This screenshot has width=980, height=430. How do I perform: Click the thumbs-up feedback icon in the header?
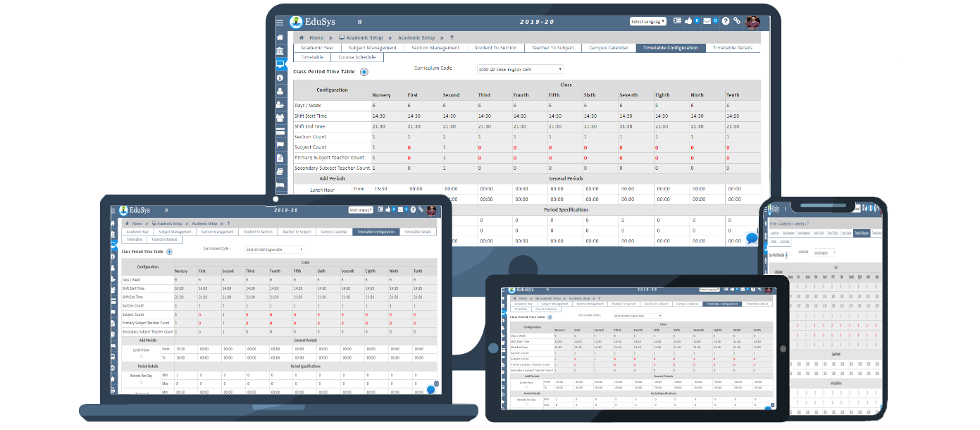(x=689, y=21)
